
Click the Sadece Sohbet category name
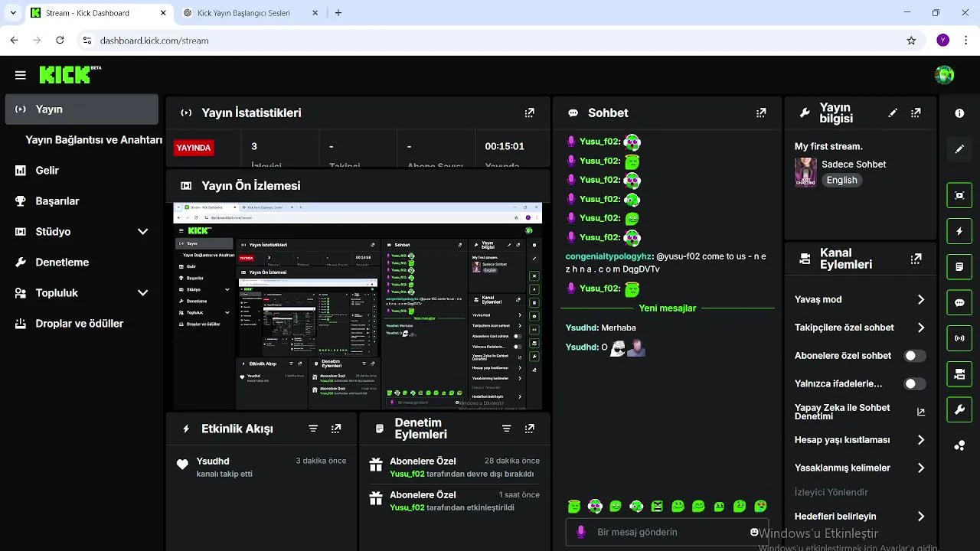tap(854, 164)
